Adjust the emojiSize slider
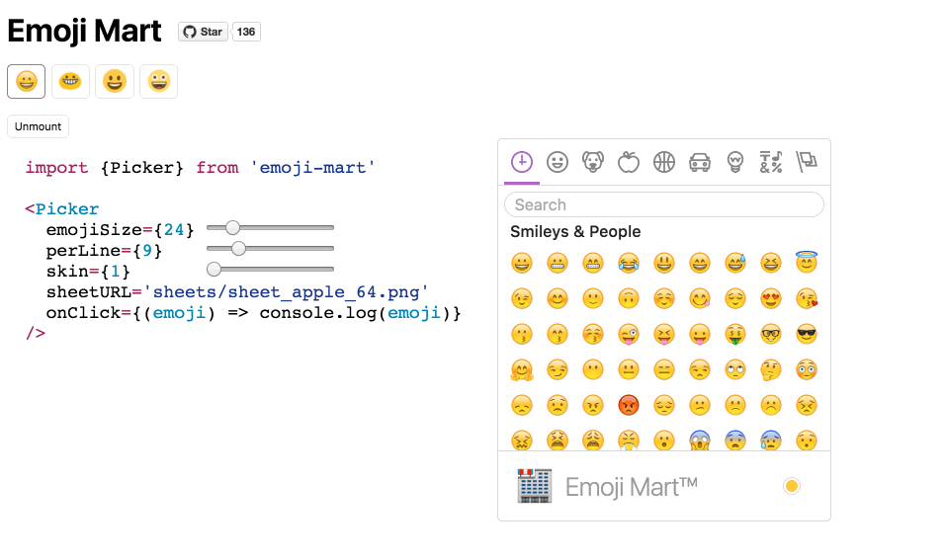The height and width of the screenshot is (560, 945). [270, 227]
